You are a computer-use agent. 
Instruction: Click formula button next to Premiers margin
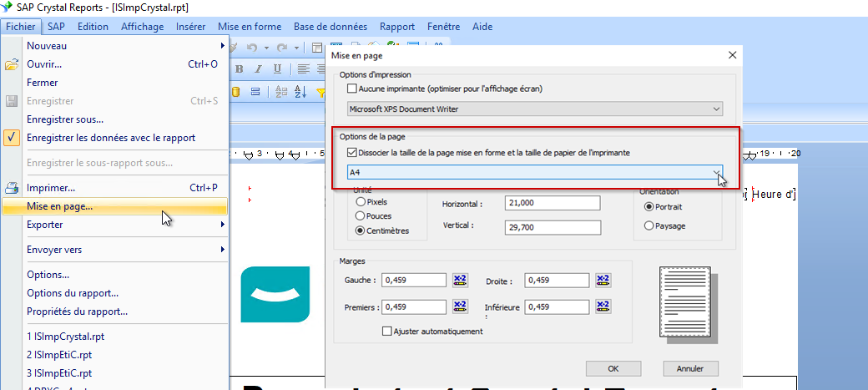(x=460, y=306)
